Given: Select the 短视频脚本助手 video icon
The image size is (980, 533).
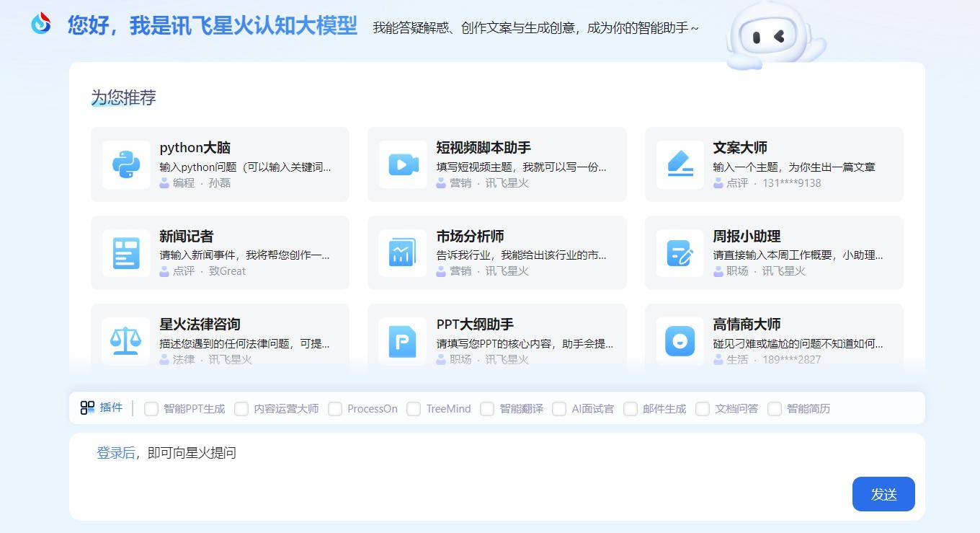Looking at the screenshot, I should (401, 164).
